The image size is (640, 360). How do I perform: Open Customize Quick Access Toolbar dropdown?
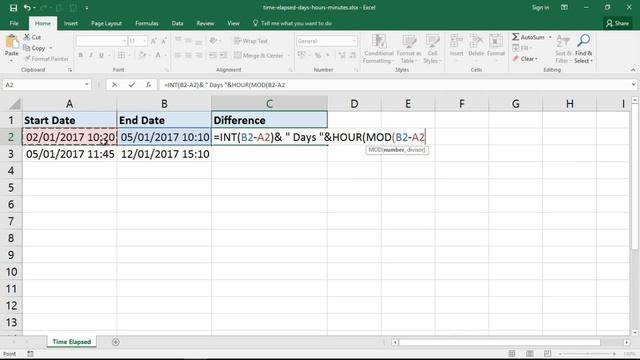(x=87, y=8)
